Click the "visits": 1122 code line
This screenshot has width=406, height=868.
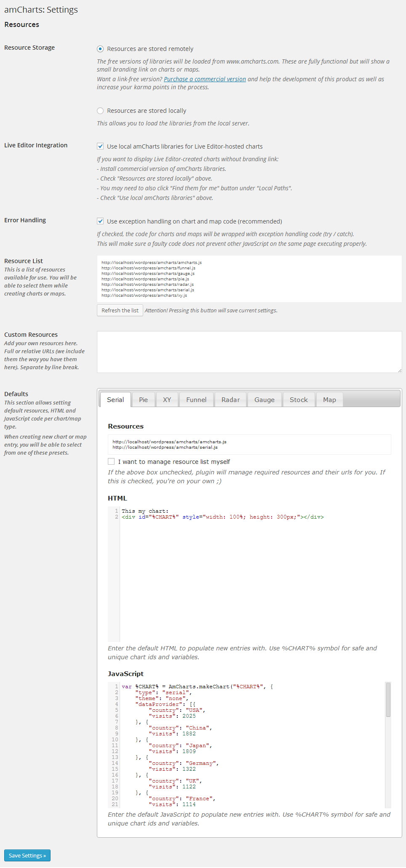172,787
